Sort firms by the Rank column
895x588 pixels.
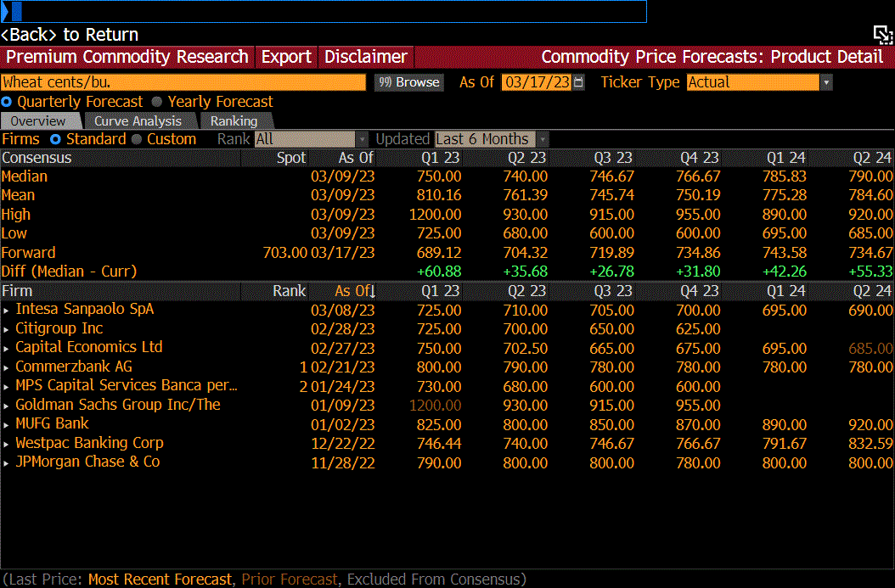[290, 291]
